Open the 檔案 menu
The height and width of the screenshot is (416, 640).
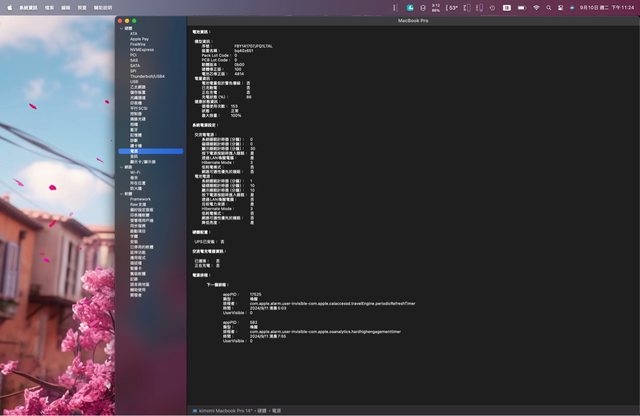(x=49, y=7)
